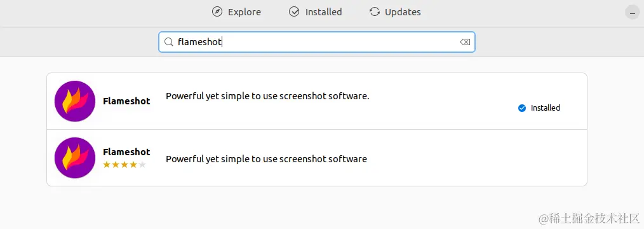Click the Installed status label on first result
Image resolution: width=644 pixels, height=229 pixels.
(x=546, y=108)
